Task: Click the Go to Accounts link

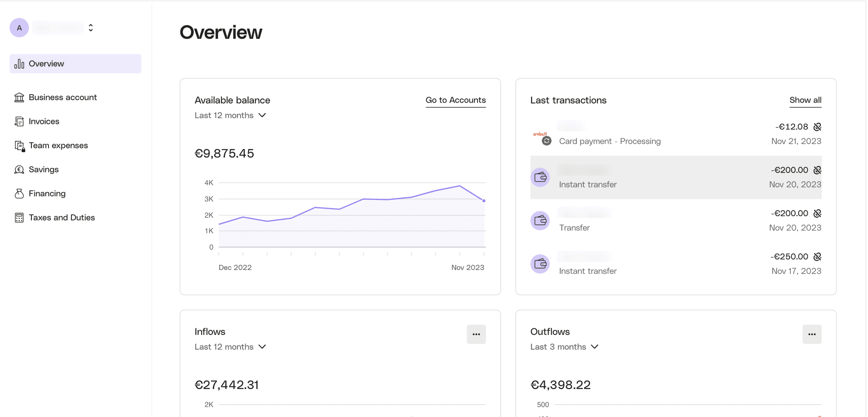Action: pos(455,100)
